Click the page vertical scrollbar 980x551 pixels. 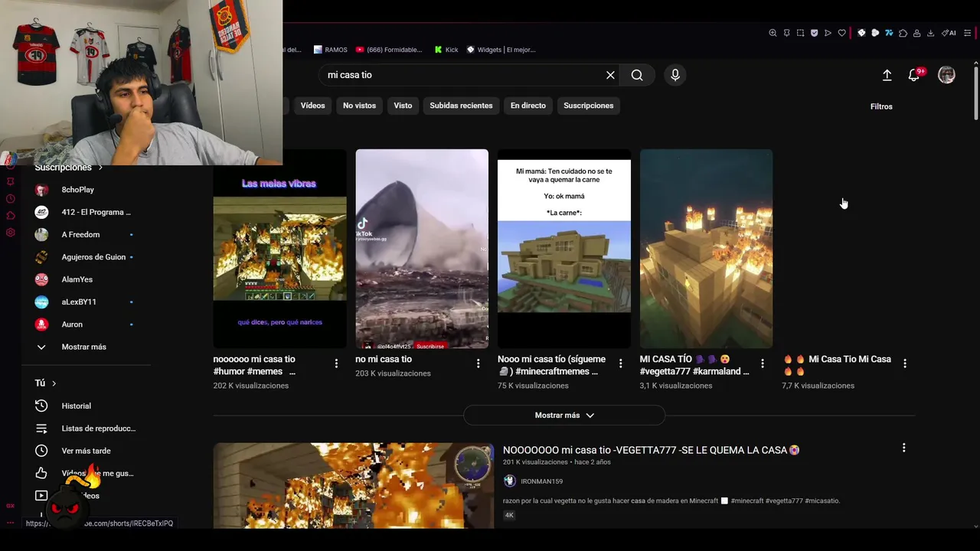click(x=975, y=92)
